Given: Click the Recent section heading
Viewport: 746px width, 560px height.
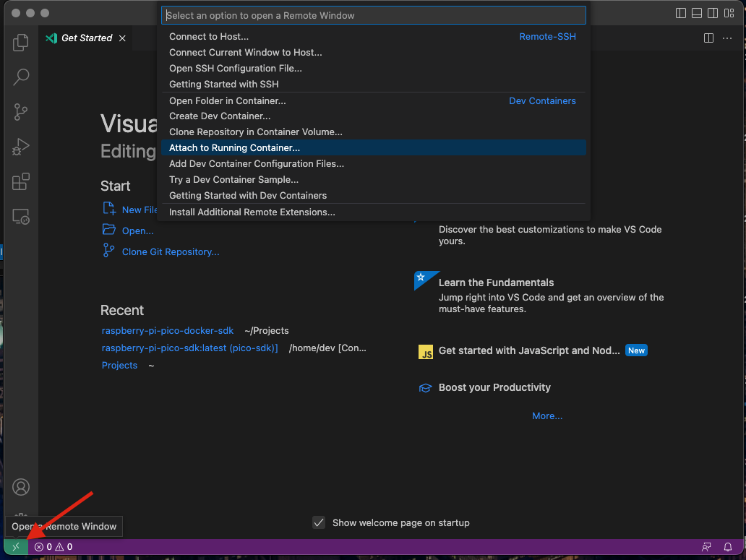Looking at the screenshot, I should click(121, 311).
